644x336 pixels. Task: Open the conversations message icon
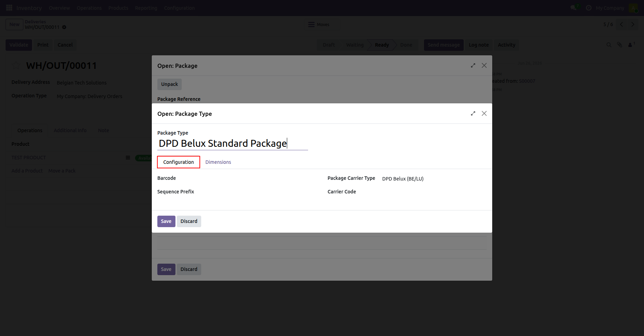click(x=574, y=8)
